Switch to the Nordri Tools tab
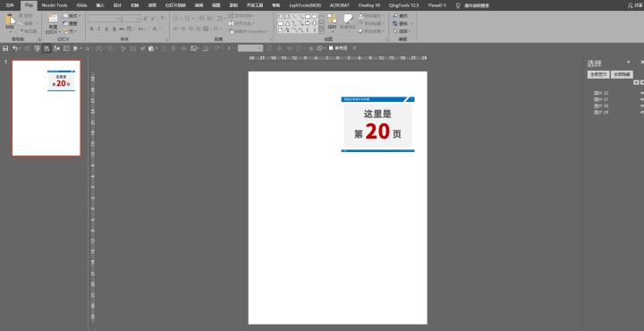Image resolution: width=644 pixels, height=331 pixels. 55,5
